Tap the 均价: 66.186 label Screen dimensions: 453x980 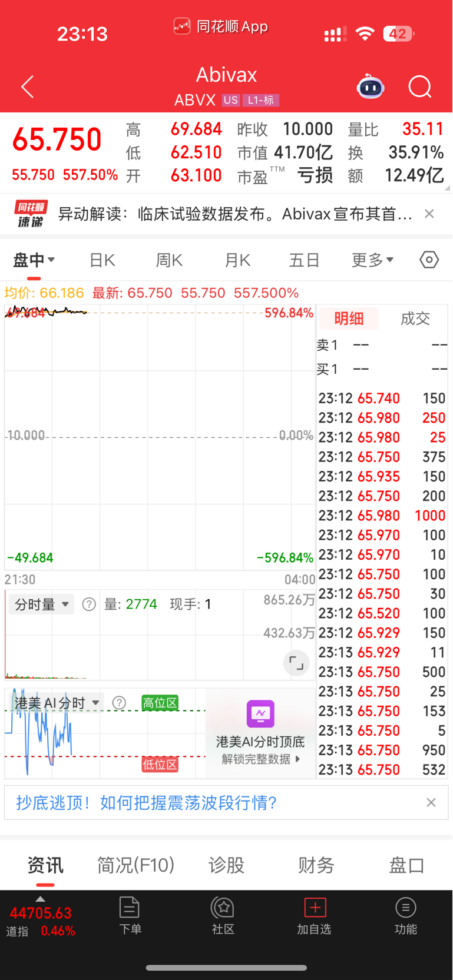tap(44, 293)
